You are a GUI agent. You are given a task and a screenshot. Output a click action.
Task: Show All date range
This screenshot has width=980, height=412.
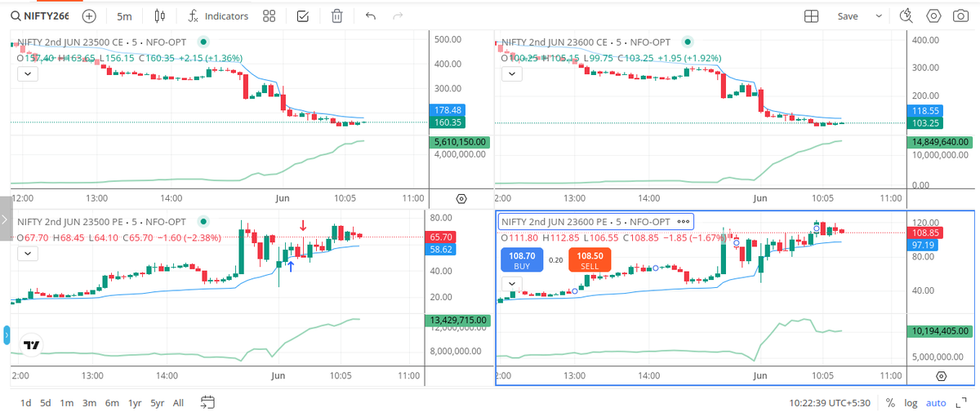point(178,403)
